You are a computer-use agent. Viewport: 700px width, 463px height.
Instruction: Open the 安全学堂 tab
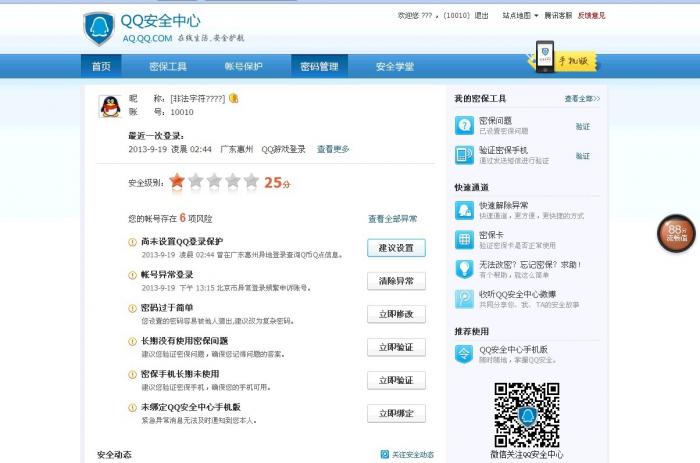click(395, 67)
